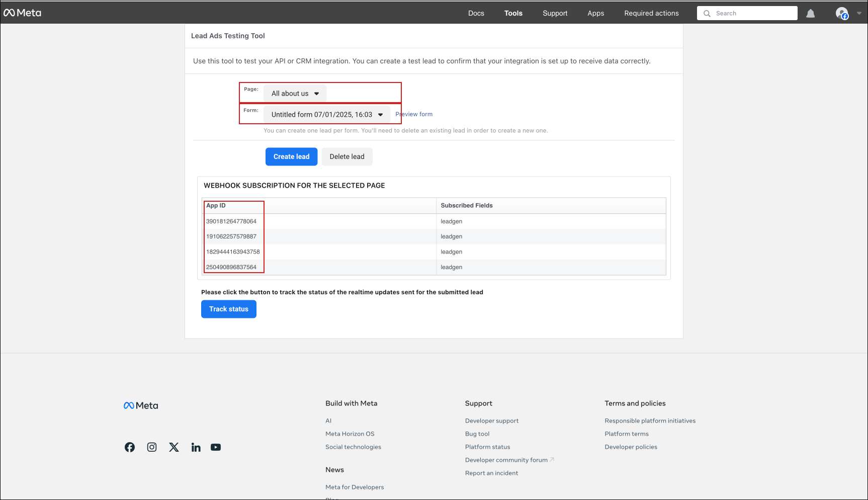Open the Apps menu item

(596, 13)
